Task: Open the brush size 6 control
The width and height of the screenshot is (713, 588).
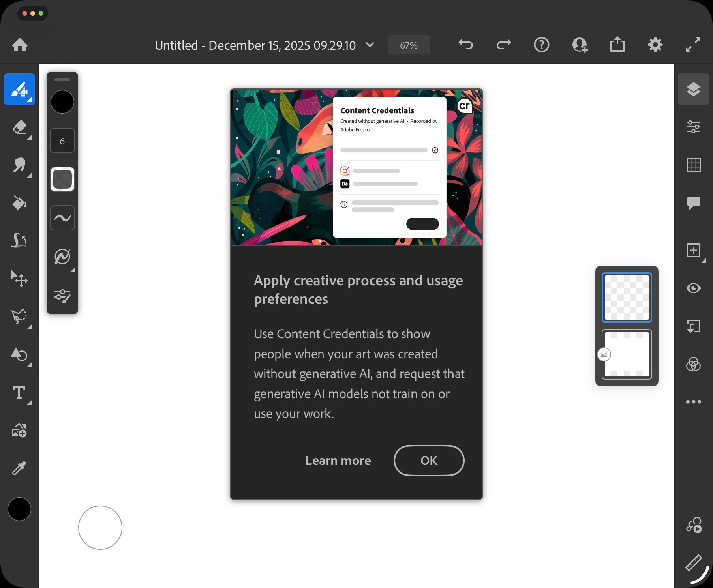Action: click(62, 141)
